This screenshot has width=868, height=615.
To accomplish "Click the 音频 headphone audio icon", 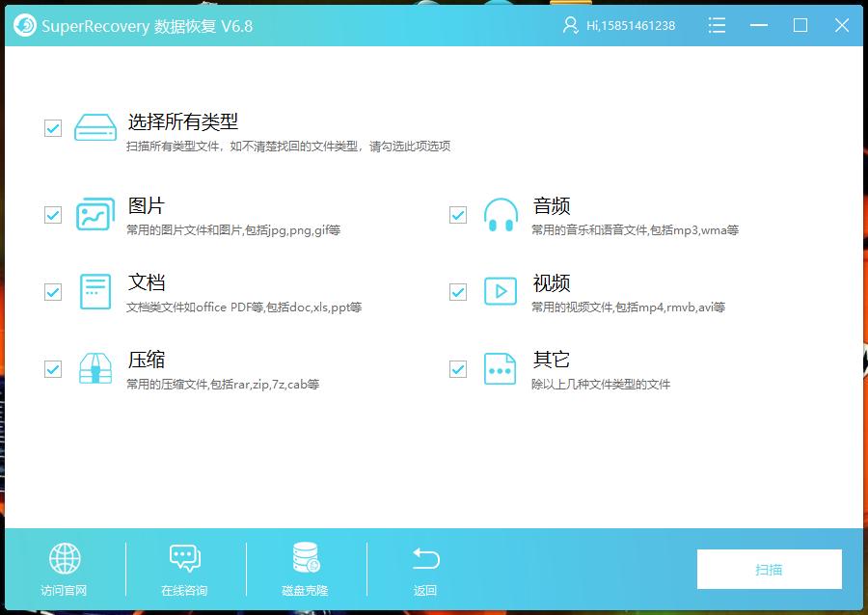I will 500,214.
